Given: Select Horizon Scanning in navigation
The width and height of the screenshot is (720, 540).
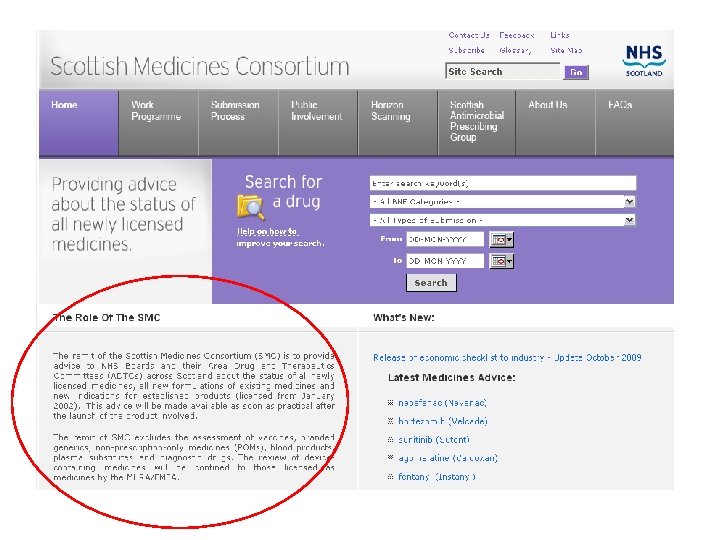Looking at the screenshot, I should coord(398,123).
